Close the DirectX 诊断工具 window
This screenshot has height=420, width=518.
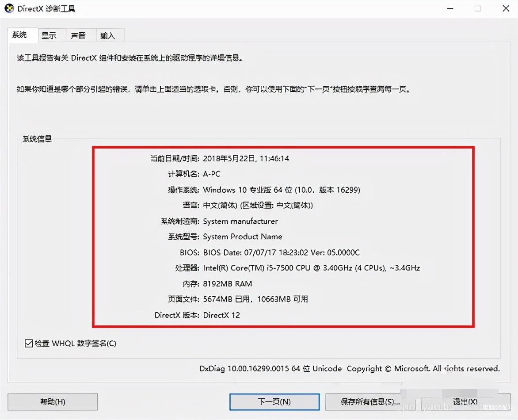pyautogui.click(x=506, y=8)
